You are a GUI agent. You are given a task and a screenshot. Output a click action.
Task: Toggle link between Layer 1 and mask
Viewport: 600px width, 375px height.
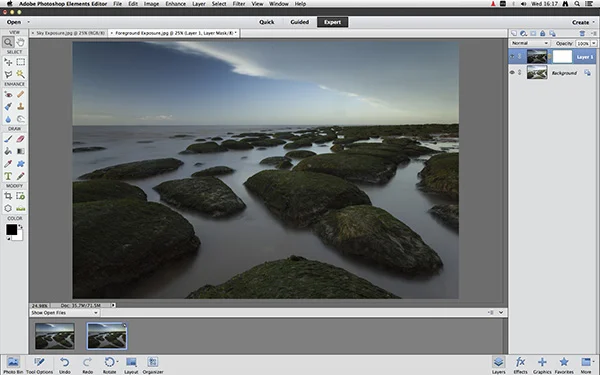point(550,57)
